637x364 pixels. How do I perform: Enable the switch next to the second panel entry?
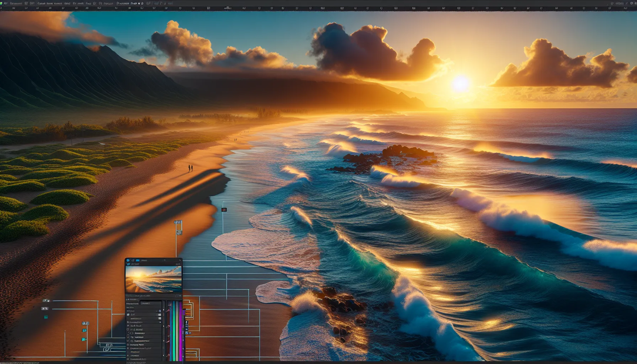[160, 314]
